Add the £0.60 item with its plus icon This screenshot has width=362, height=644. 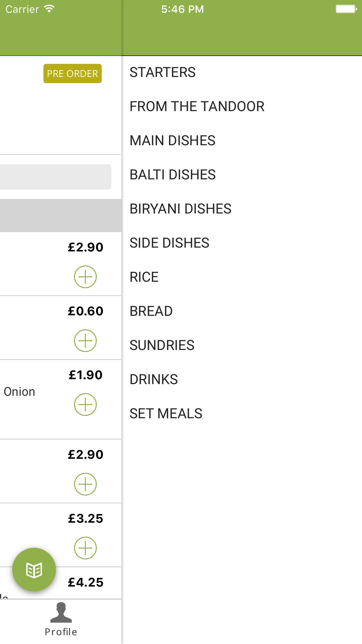click(x=85, y=340)
